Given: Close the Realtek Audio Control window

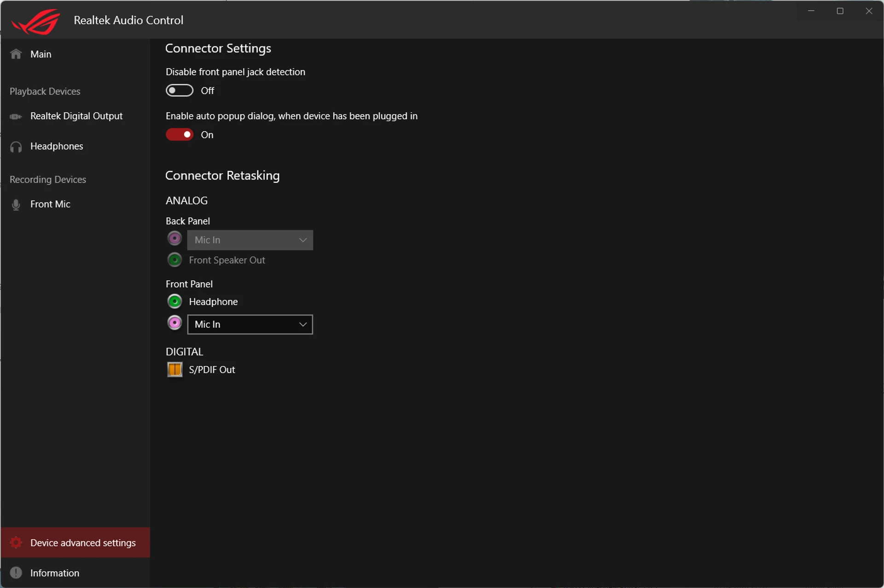Looking at the screenshot, I should pos(869,11).
